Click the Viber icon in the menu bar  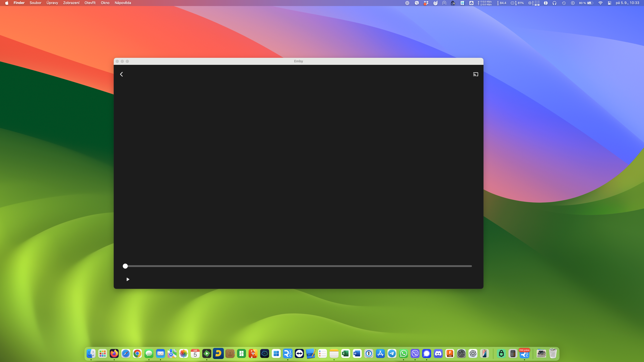[417, 3]
